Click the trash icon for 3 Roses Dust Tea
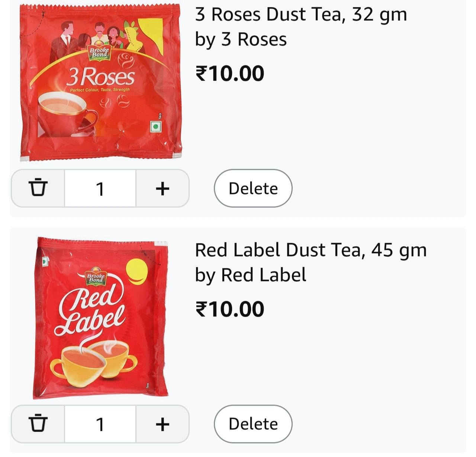Image resolution: width=476 pixels, height=457 pixels. [x=38, y=188]
